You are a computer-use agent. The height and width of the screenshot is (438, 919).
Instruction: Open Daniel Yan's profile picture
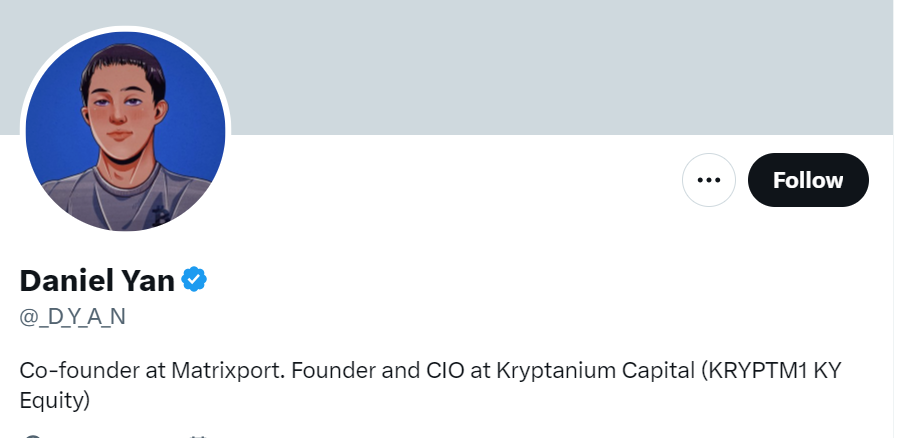pyautogui.click(x=125, y=131)
